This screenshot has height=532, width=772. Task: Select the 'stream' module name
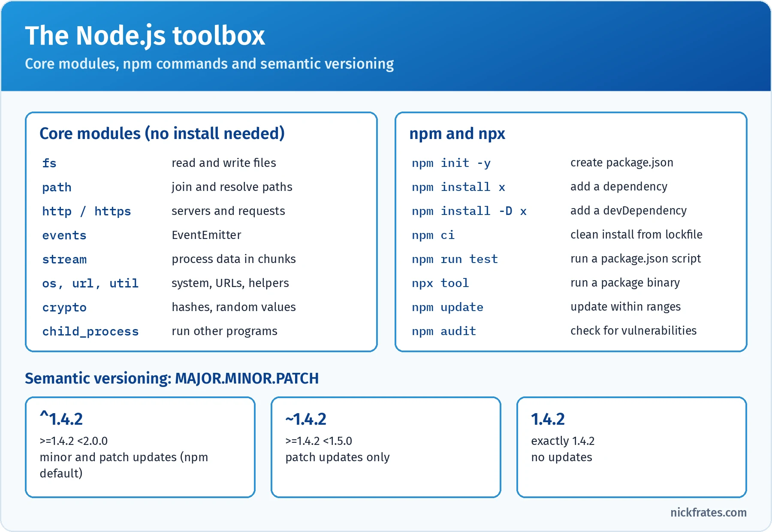pos(64,259)
